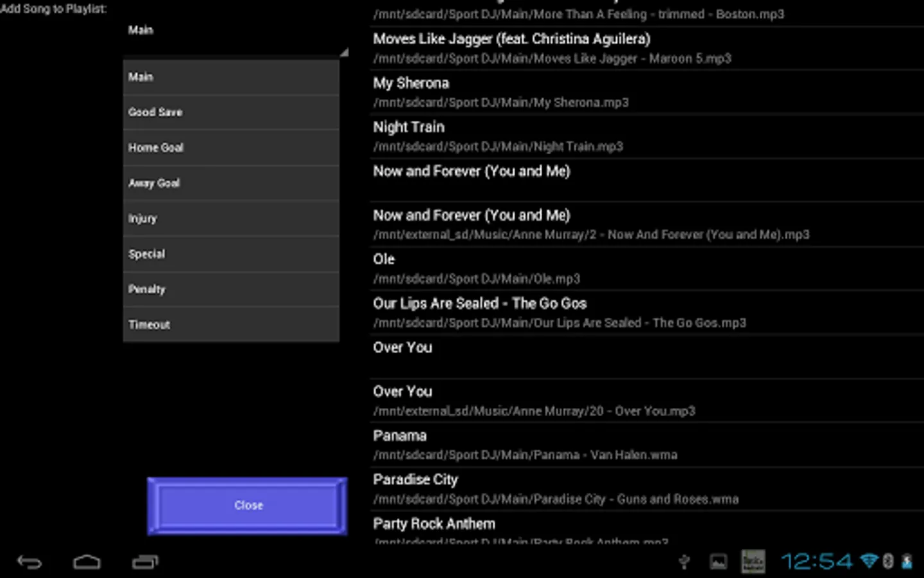This screenshot has width=924, height=578.
Task: Choose the Home Goal playlist
Action: pyautogui.click(x=231, y=148)
